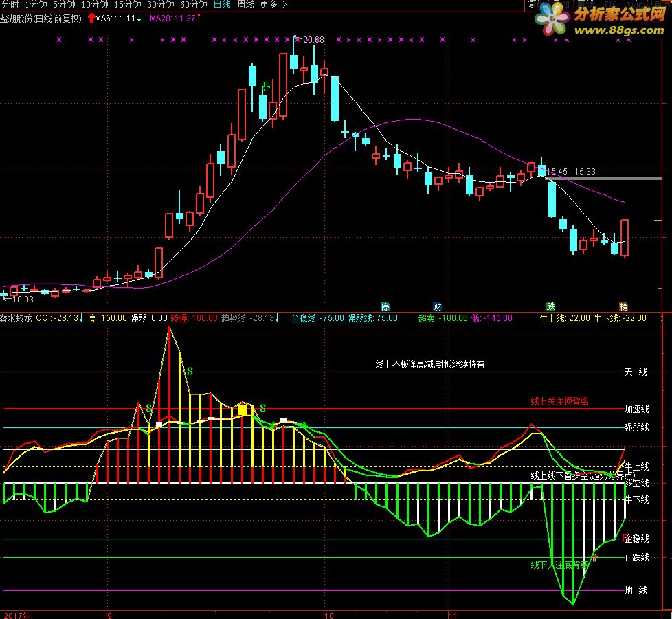The height and width of the screenshot is (619, 672).
Task: Click the 转强: 100.00 value
Action: (194, 318)
